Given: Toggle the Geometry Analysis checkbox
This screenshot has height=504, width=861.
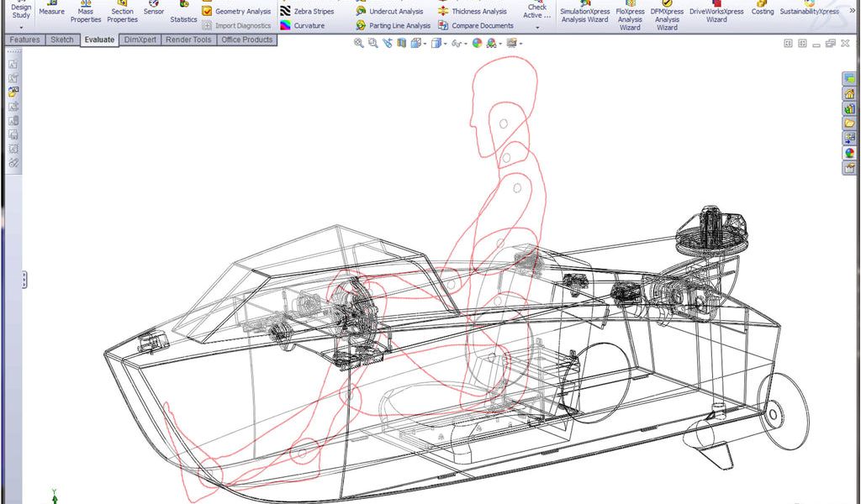Looking at the screenshot, I should (x=207, y=12).
